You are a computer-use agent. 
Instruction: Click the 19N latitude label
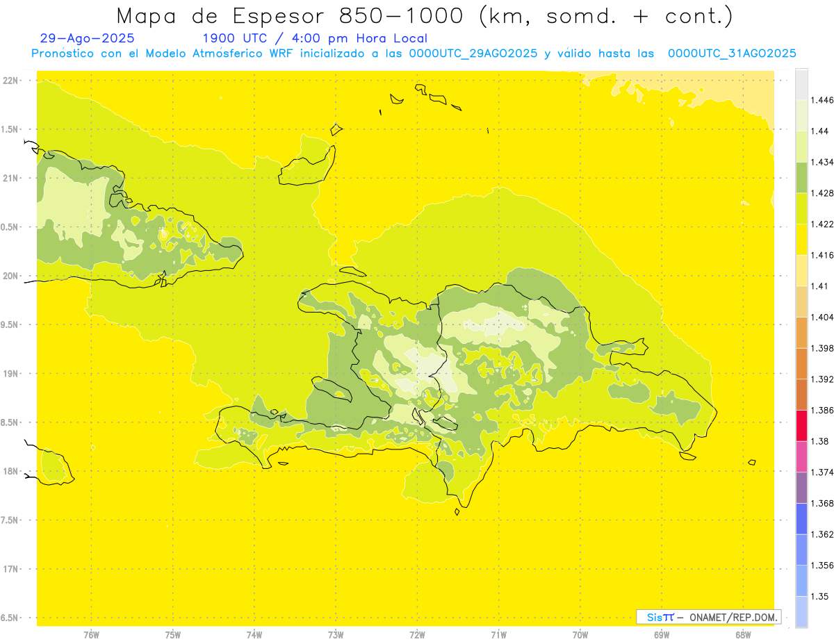click(x=12, y=374)
